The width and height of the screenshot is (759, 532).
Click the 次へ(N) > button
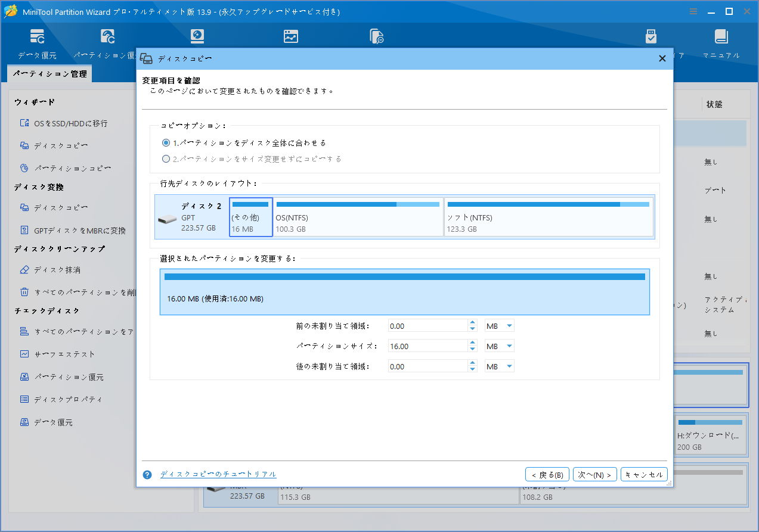[594, 475]
